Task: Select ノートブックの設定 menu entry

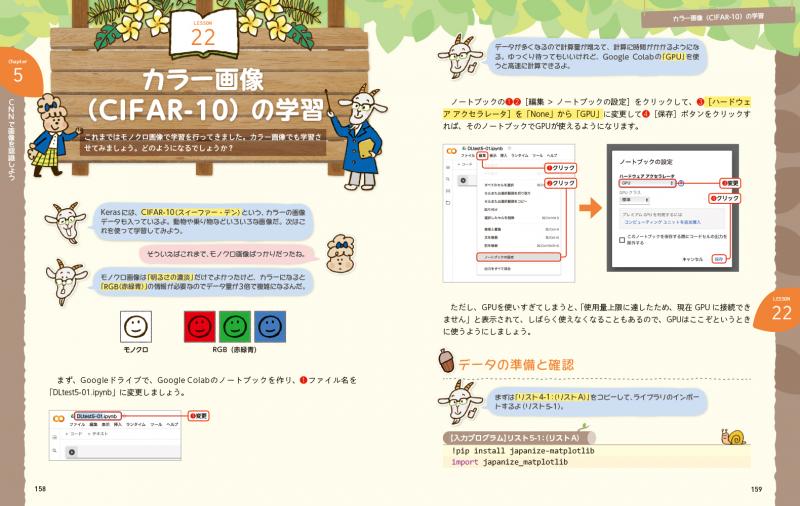Action: point(521,257)
